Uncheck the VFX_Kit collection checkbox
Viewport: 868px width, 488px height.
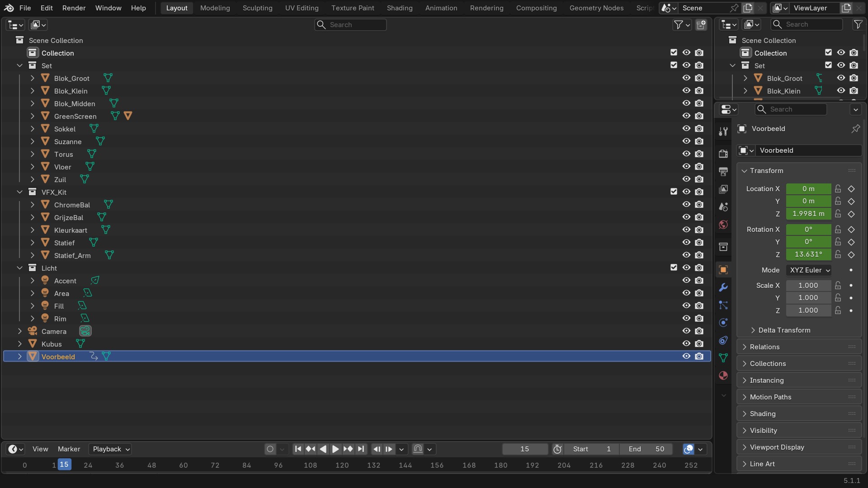674,192
